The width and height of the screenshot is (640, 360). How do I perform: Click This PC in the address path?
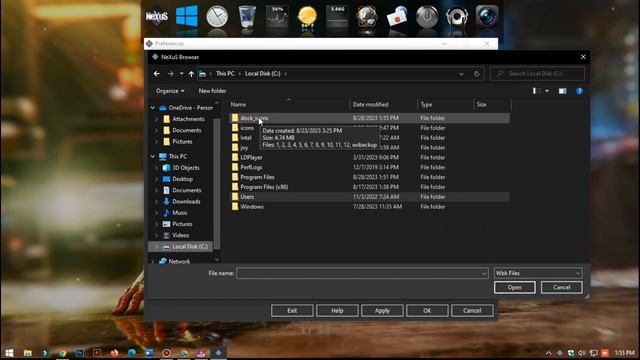pos(225,73)
